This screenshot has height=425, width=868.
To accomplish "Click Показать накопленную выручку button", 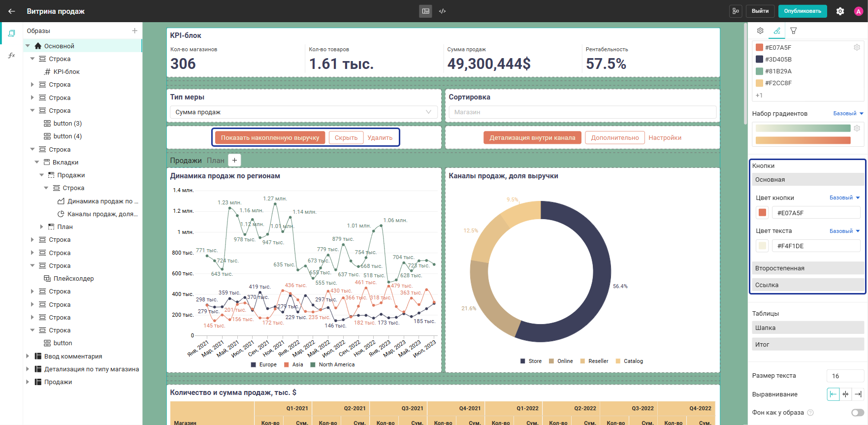I will (x=270, y=138).
